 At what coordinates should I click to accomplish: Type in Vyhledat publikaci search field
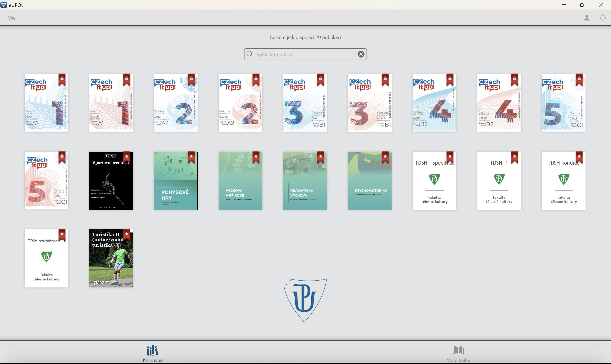tap(304, 55)
